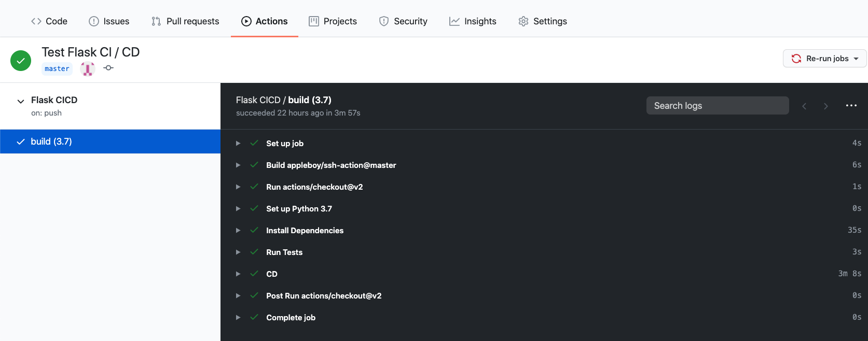Click the succeeded 22 hours ago text
The image size is (868, 341).
(298, 113)
